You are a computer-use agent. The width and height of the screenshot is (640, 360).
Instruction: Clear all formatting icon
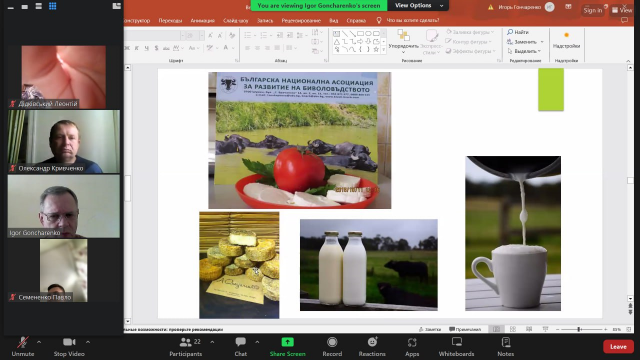click(x=232, y=36)
